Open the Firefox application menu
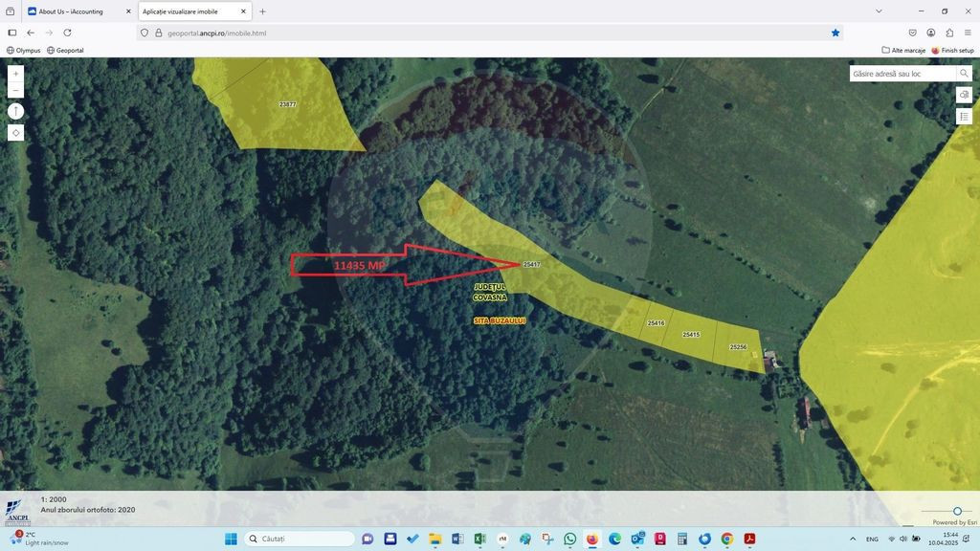The width and height of the screenshot is (980, 551). pos(968,33)
